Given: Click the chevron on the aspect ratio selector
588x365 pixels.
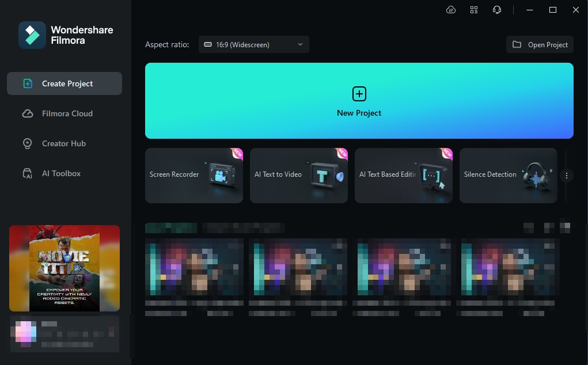Looking at the screenshot, I should pyautogui.click(x=299, y=44).
